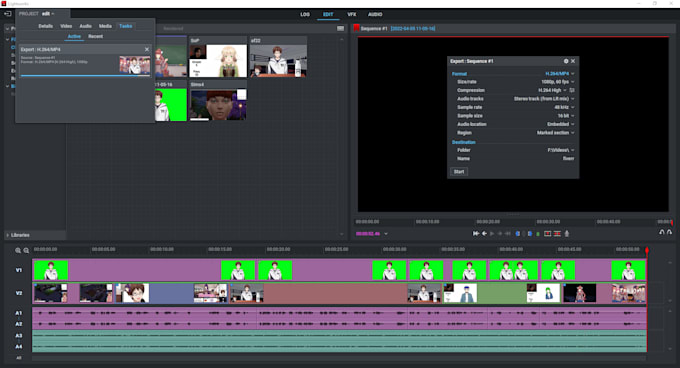Click the mark out blue icon
680x368 pixels.
tap(530, 234)
